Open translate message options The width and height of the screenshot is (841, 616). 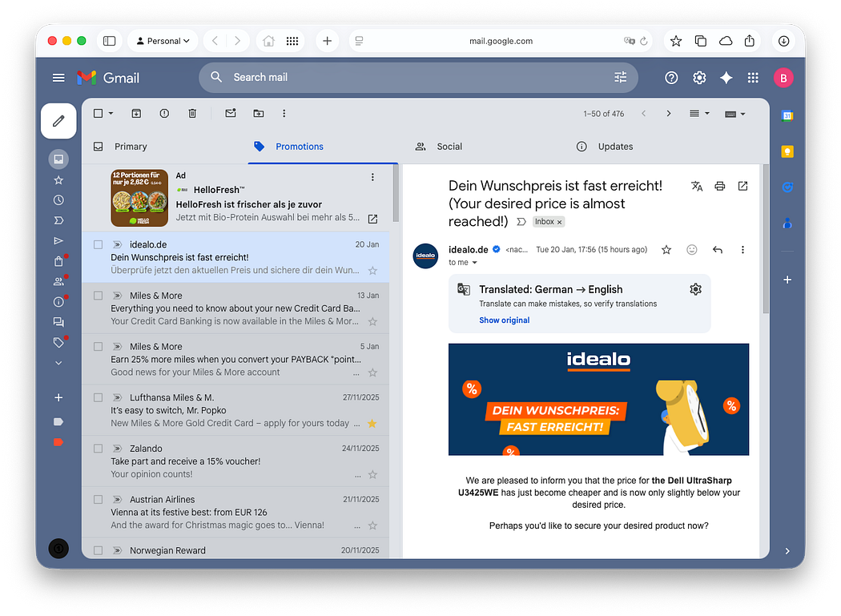[x=696, y=289]
